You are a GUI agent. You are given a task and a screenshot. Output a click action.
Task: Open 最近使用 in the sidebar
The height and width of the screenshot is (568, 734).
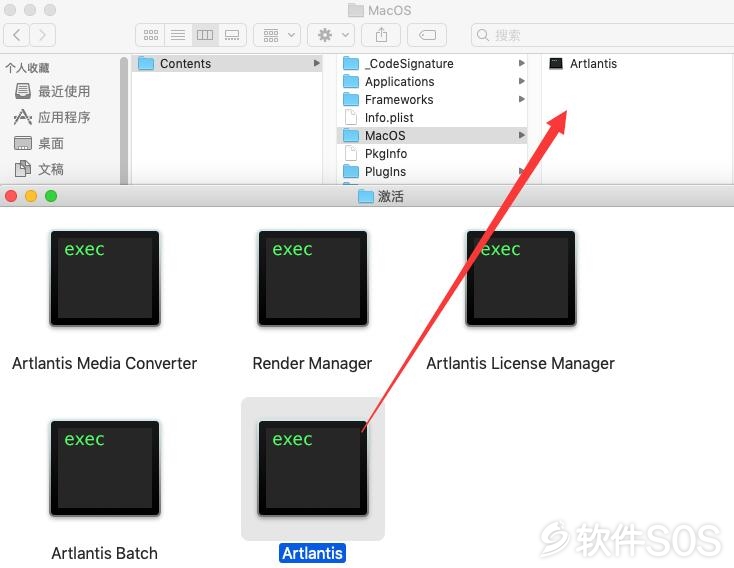(64, 91)
